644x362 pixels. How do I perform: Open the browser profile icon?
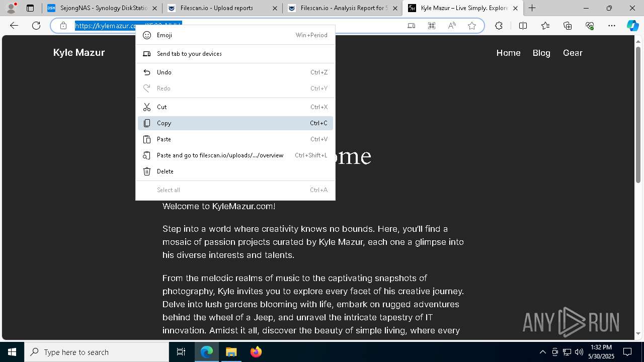click(x=11, y=8)
